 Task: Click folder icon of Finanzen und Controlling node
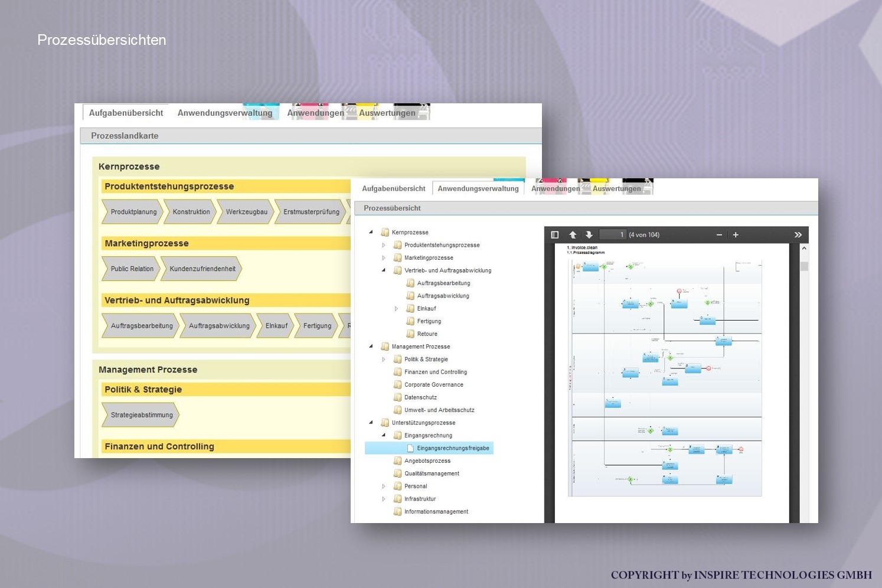[x=398, y=372]
